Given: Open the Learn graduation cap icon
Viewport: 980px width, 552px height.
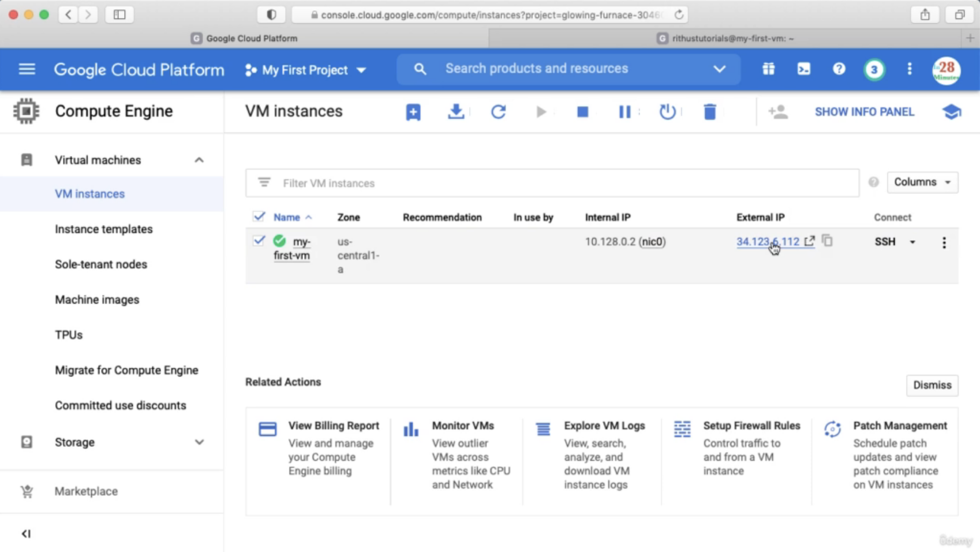Looking at the screenshot, I should pyautogui.click(x=952, y=112).
